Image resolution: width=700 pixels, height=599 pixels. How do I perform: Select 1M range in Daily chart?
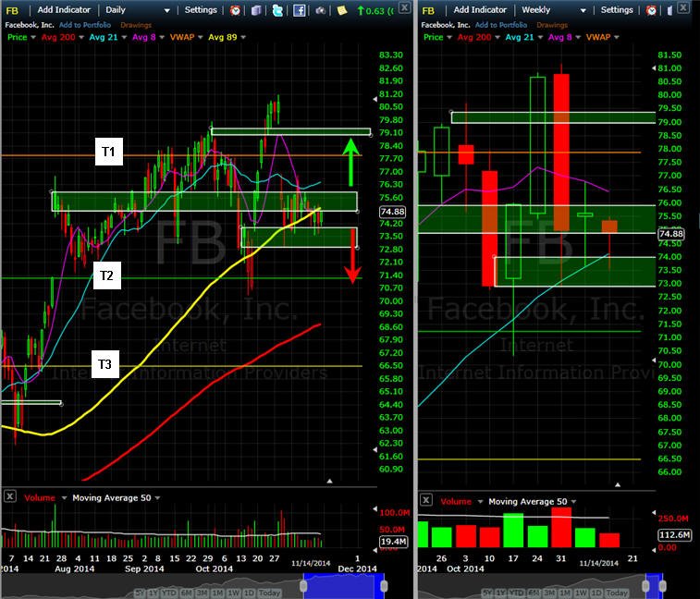[x=218, y=593]
